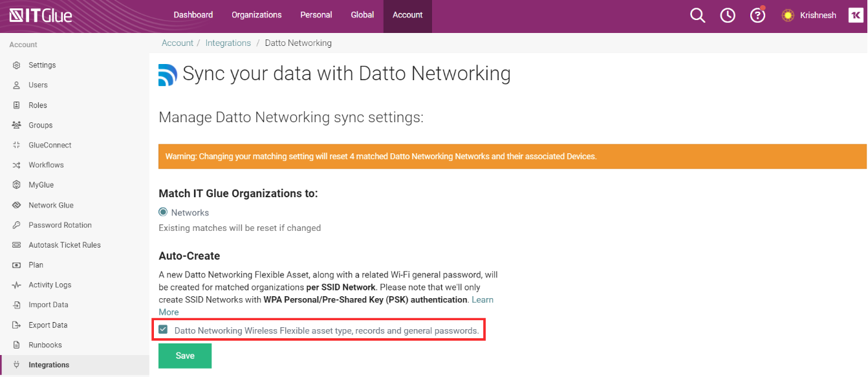Click the Export Data icon
The width and height of the screenshot is (868, 377).
coord(17,325)
